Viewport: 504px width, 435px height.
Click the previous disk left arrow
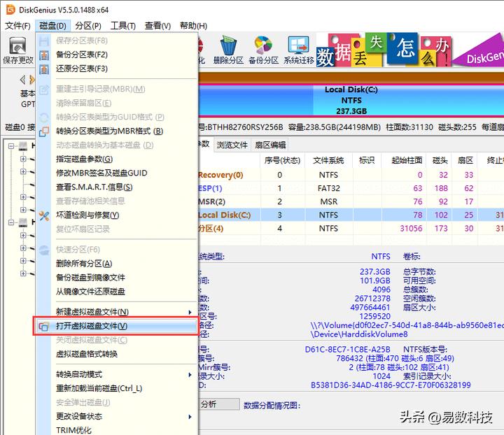(22, 79)
